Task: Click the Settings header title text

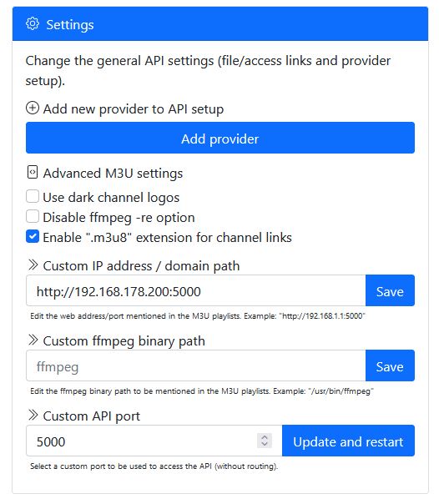Action: pyautogui.click(x=70, y=25)
